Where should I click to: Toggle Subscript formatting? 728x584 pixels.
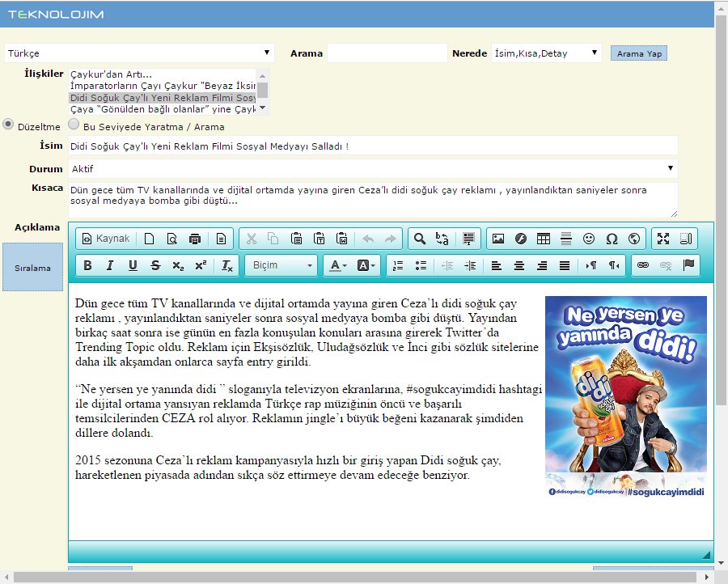[x=178, y=265]
